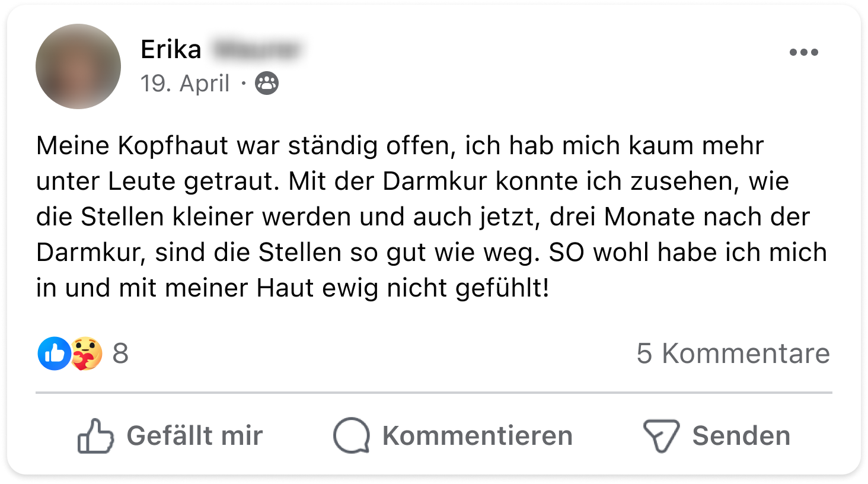Click the last line ending "nicht gefühlt!"

(x=293, y=288)
